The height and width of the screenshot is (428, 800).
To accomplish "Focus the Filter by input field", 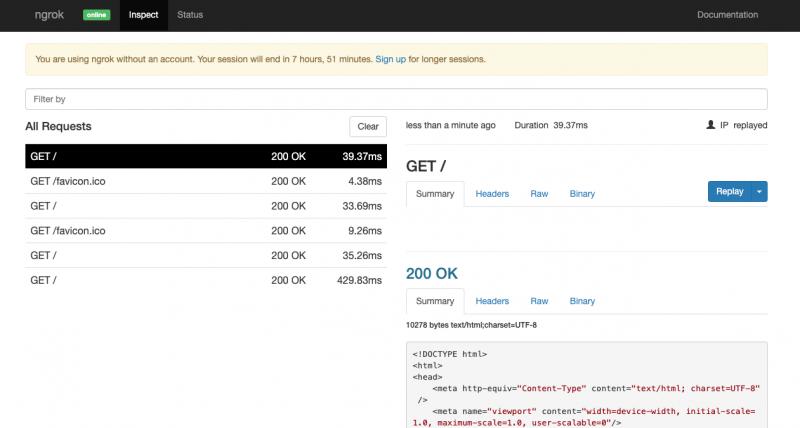I will pos(396,99).
